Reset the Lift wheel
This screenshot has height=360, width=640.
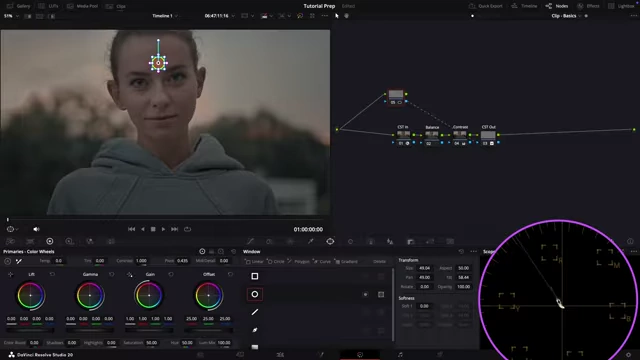point(52,274)
